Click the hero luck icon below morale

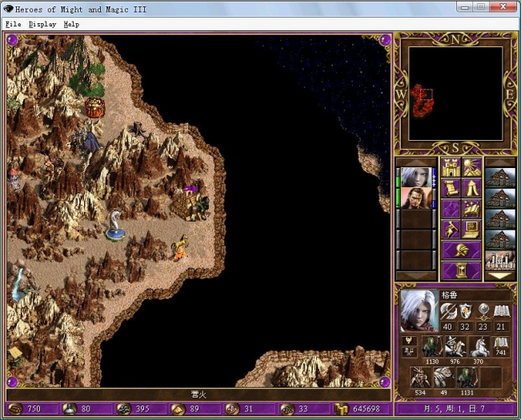410,352
